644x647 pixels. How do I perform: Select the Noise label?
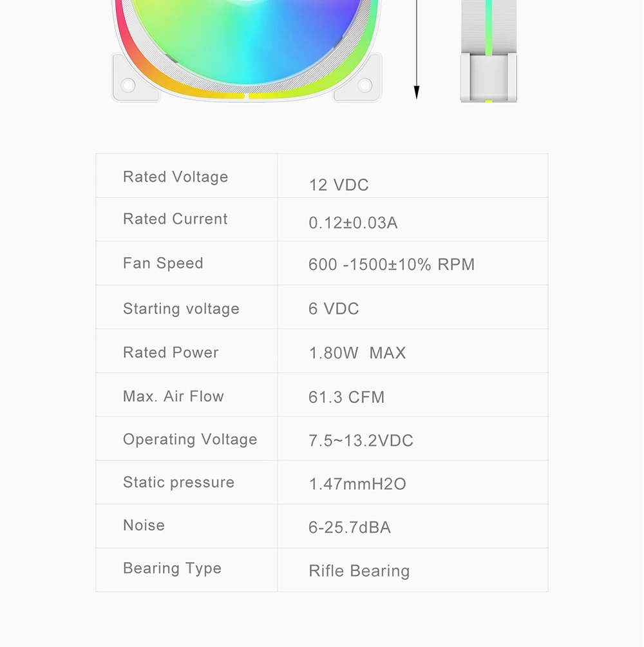(x=144, y=525)
